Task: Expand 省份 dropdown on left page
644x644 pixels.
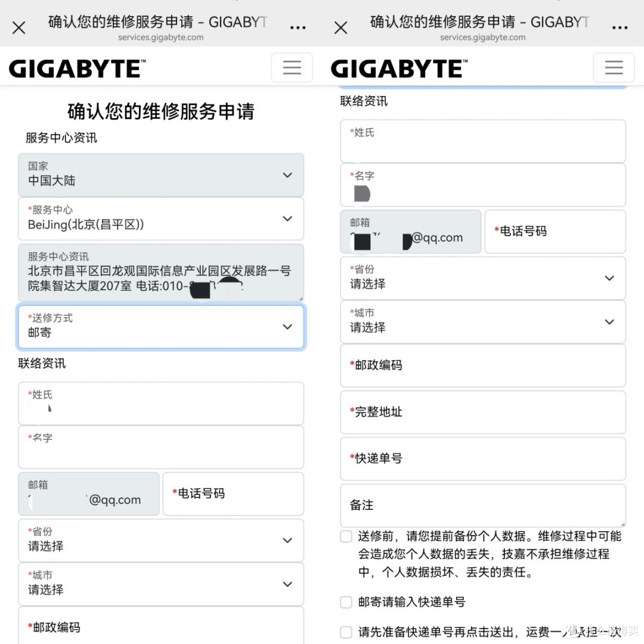Action: [x=161, y=540]
